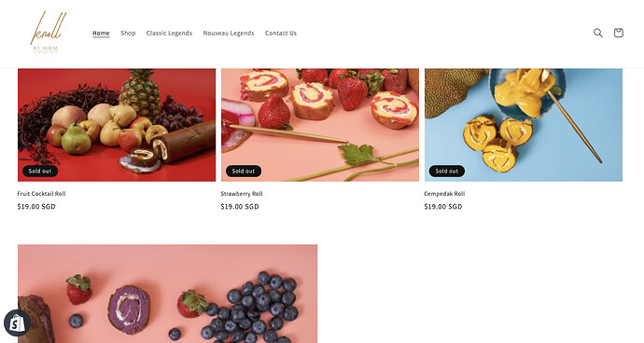Open the Strawberry Roll product image

coord(320,125)
